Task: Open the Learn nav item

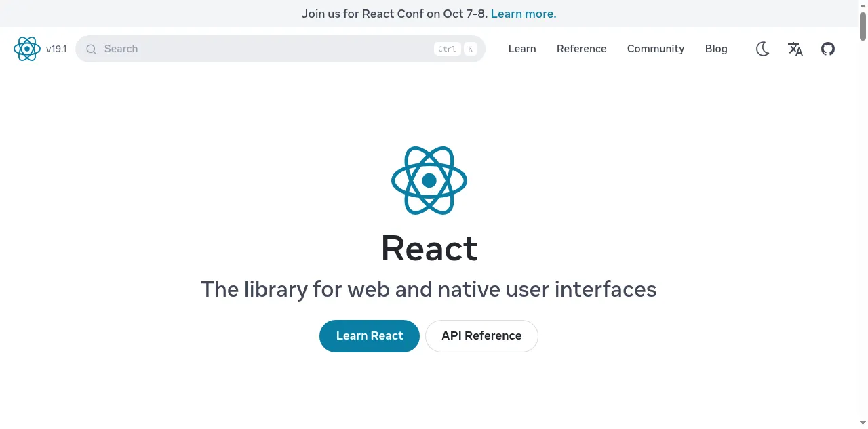Action: click(x=522, y=49)
